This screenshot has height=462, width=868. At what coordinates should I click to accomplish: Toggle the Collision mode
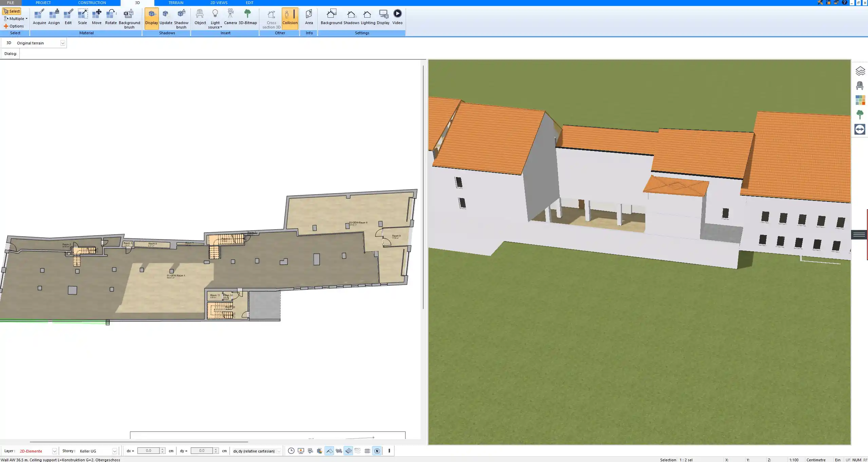(290, 19)
